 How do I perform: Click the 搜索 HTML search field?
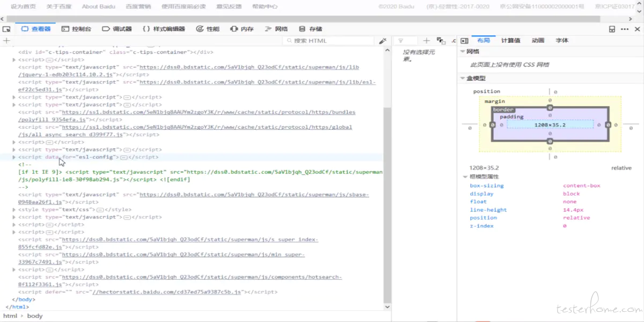328,41
